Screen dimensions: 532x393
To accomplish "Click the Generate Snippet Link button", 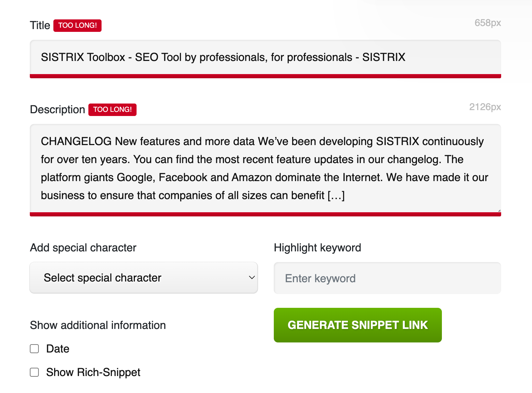I will (x=358, y=325).
